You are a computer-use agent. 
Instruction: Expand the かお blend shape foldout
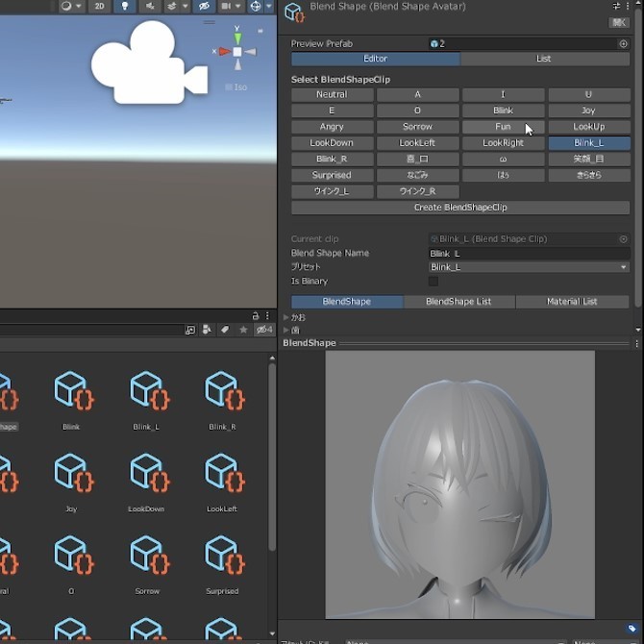tap(286, 317)
